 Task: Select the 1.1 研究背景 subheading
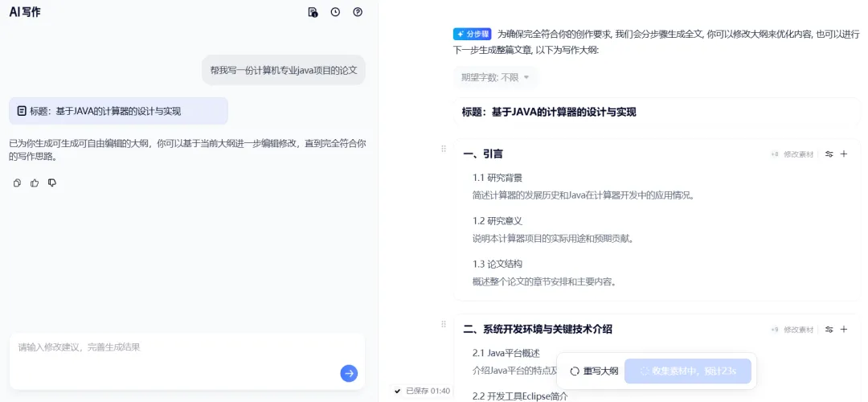(x=497, y=178)
